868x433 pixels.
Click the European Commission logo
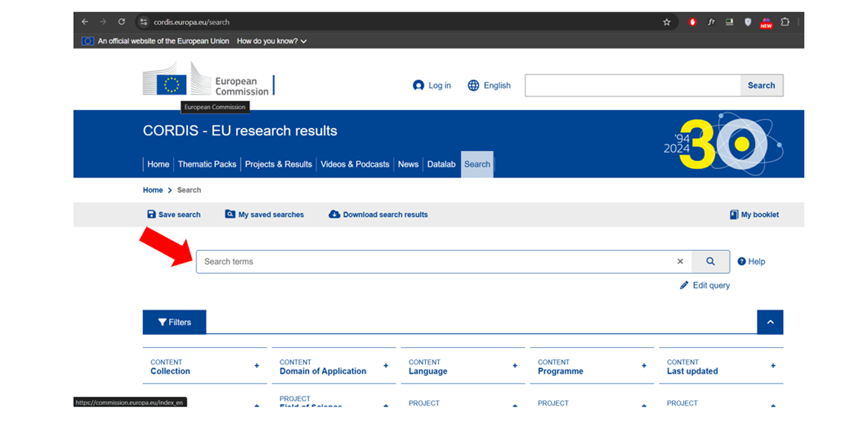click(207, 79)
